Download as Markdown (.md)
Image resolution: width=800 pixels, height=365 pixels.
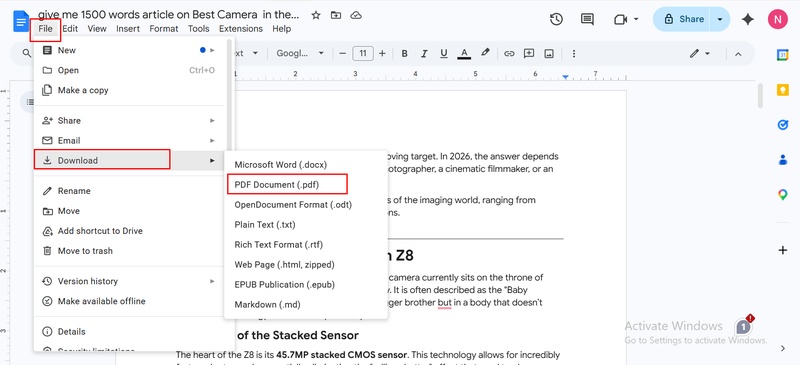tap(306, 304)
